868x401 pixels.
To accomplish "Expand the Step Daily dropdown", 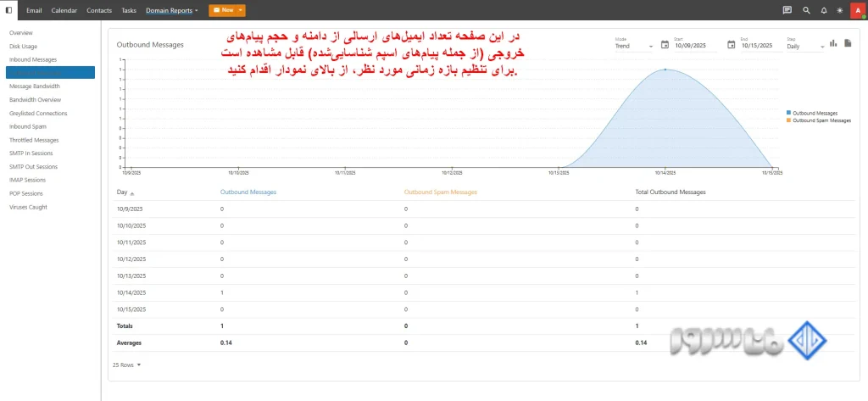I will click(x=806, y=46).
